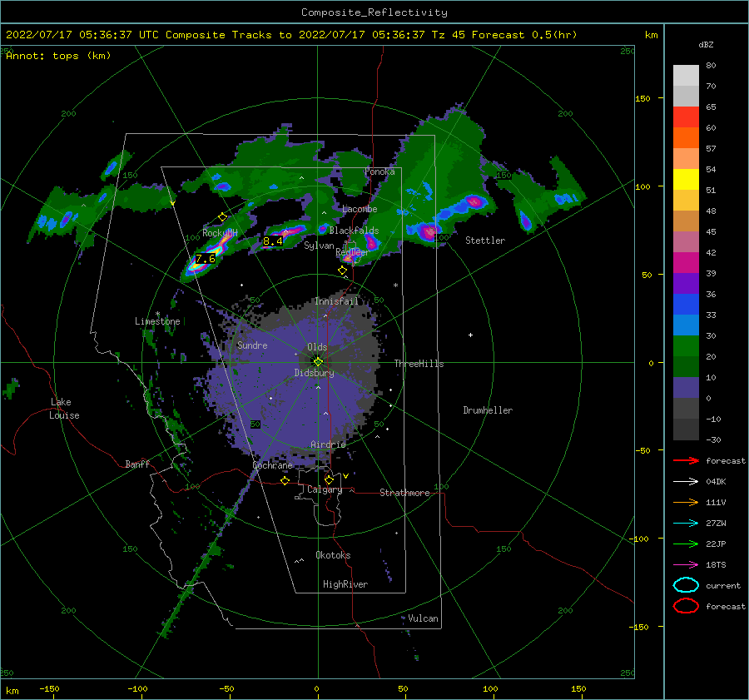Click the Annot: tops (km) text

click(58, 56)
